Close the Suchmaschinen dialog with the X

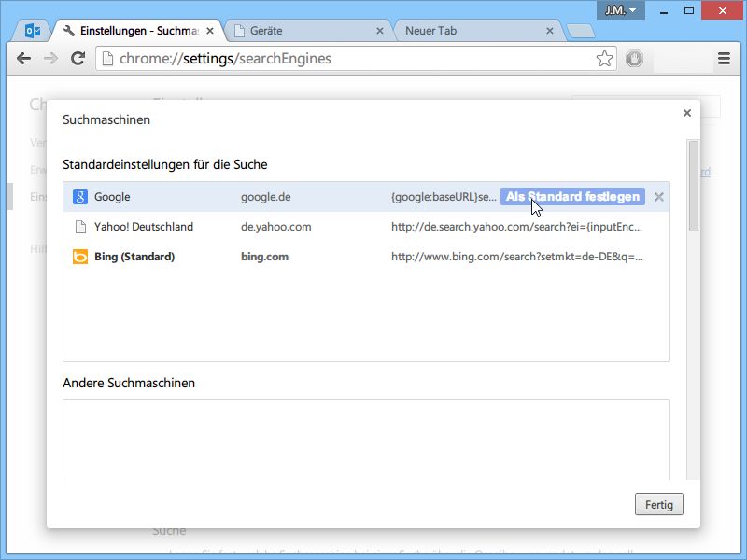pyautogui.click(x=687, y=113)
